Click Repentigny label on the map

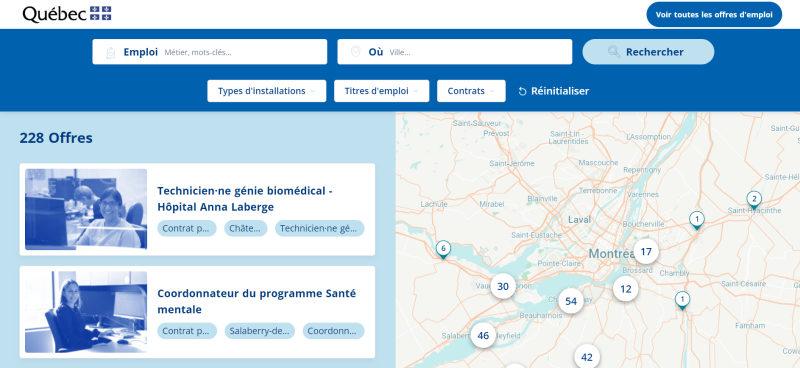coord(642,169)
